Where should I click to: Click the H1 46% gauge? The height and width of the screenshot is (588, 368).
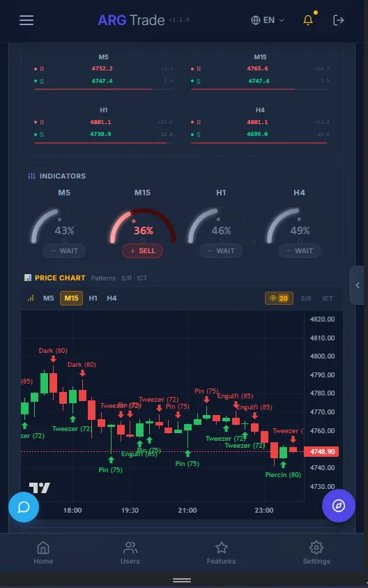tap(221, 227)
